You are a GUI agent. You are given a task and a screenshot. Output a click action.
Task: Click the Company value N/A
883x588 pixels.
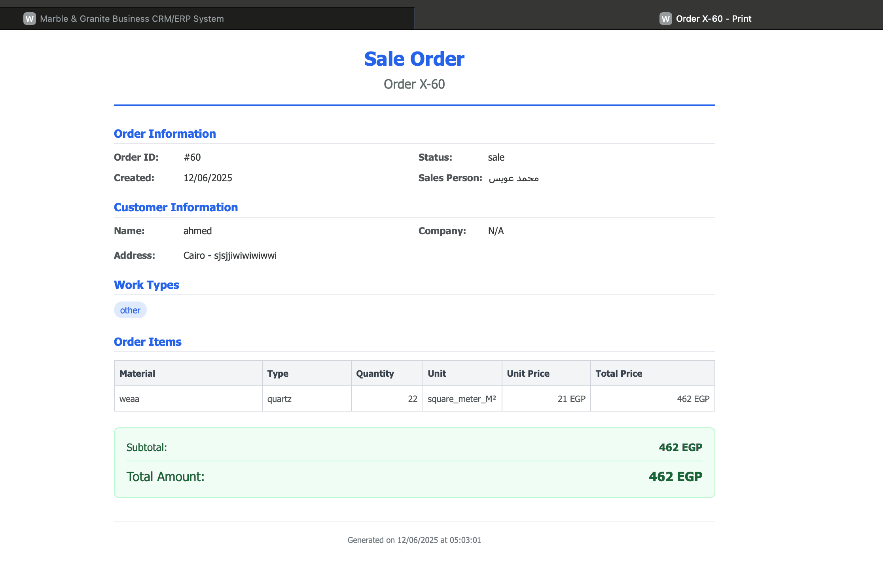(x=496, y=231)
